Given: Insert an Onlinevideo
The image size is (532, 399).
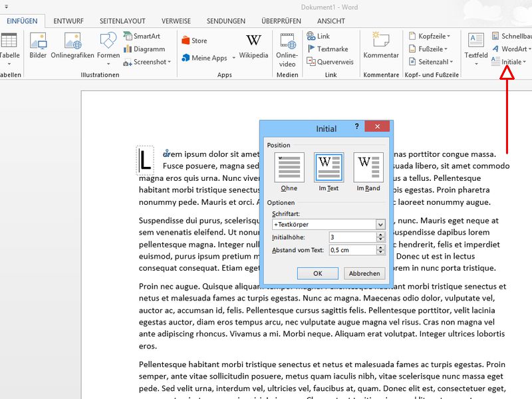Looking at the screenshot, I should pyautogui.click(x=287, y=50).
